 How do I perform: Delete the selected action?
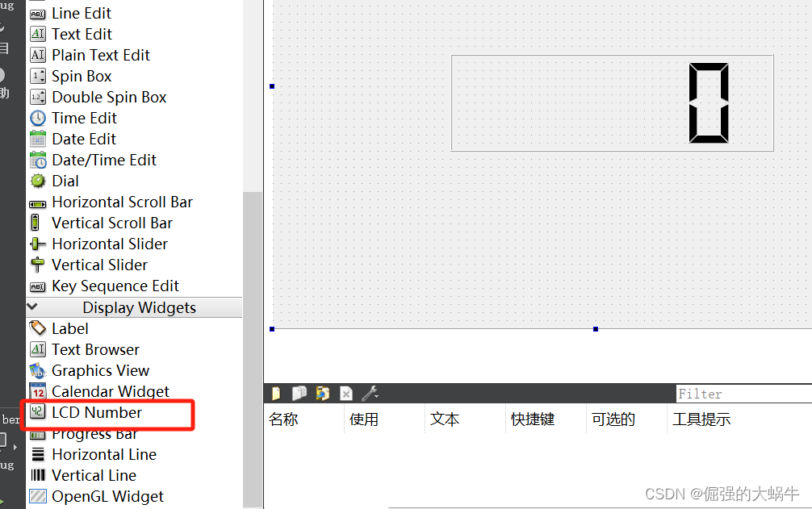[x=345, y=393]
